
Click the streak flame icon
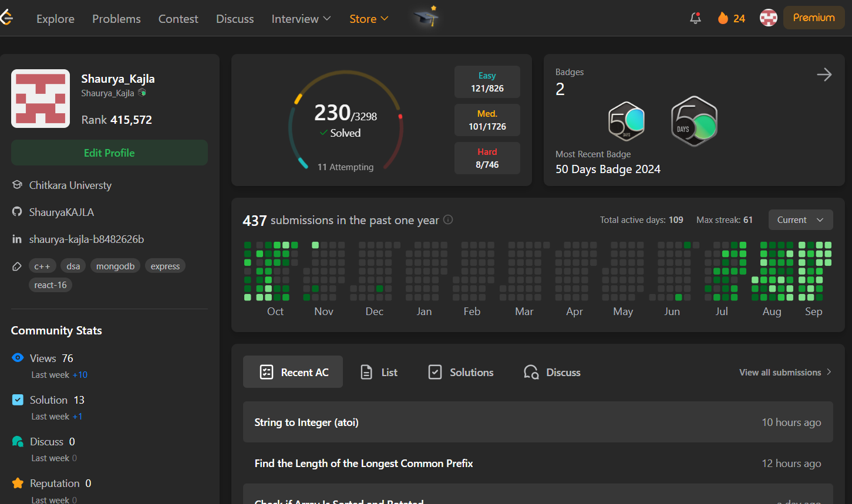coord(723,18)
